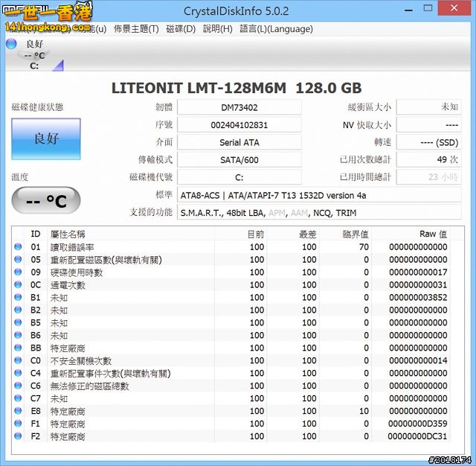Click status dot for attribute C0 row
Image resolution: width=476 pixels, height=466 pixels.
[18, 360]
